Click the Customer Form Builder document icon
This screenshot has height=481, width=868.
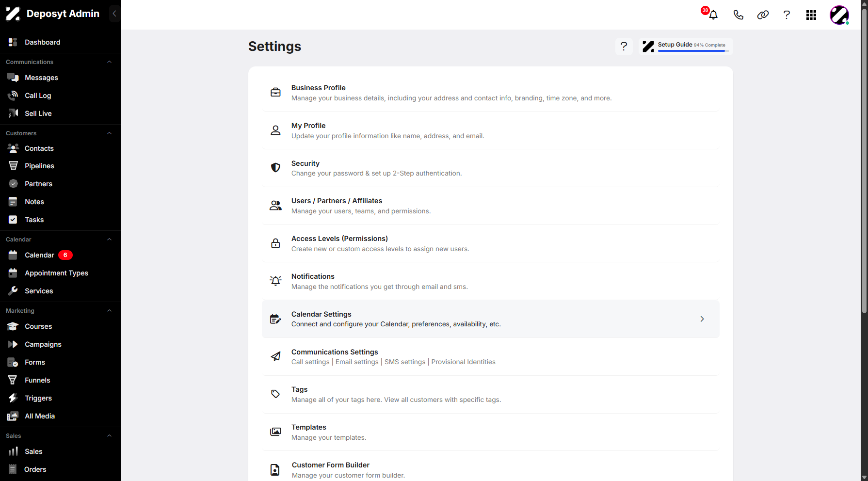click(275, 469)
